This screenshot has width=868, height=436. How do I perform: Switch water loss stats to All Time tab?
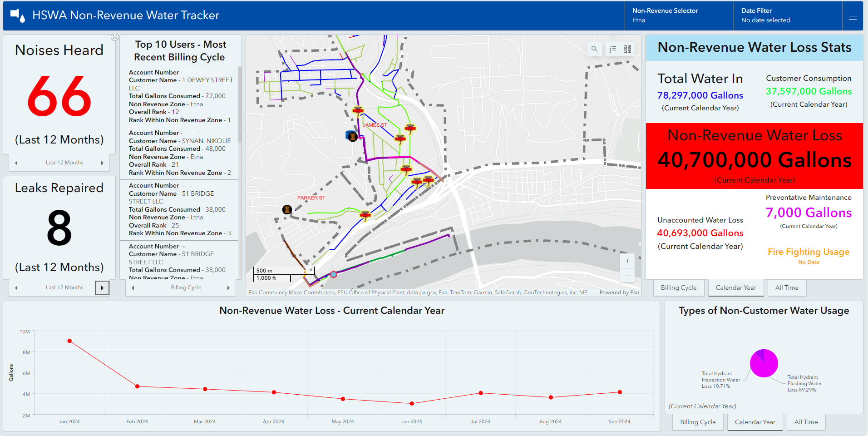pos(787,287)
